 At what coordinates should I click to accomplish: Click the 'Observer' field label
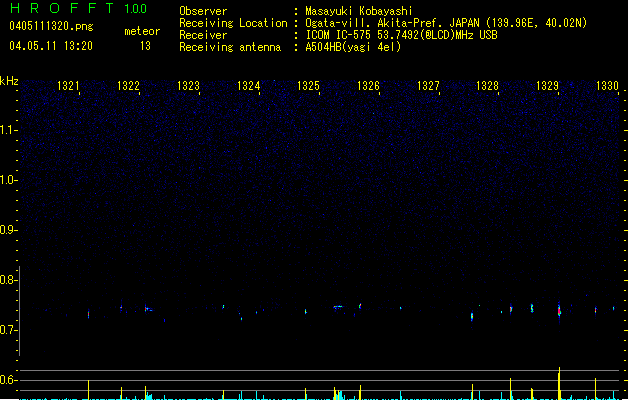click(x=203, y=11)
